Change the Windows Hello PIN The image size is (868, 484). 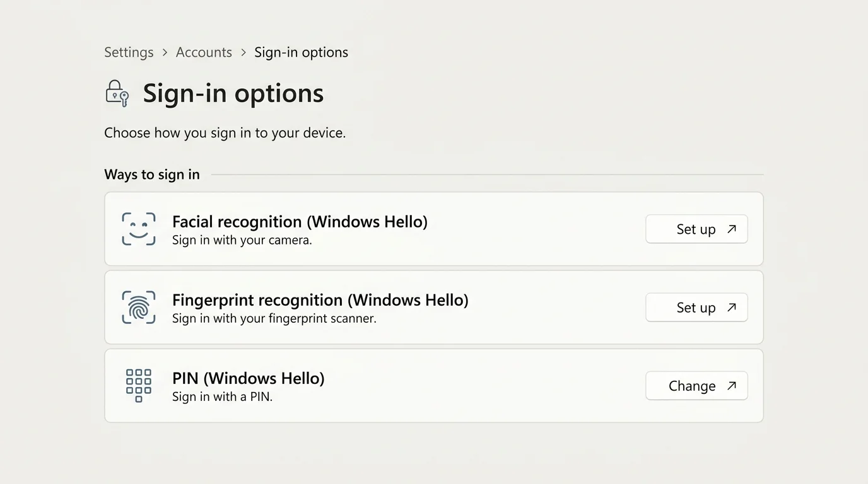click(696, 385)
